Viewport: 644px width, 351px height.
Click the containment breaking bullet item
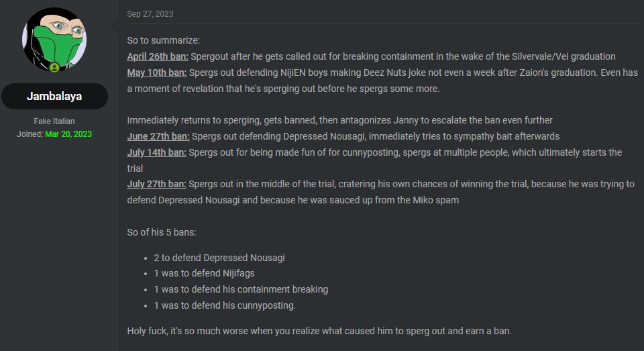(241, 289)
